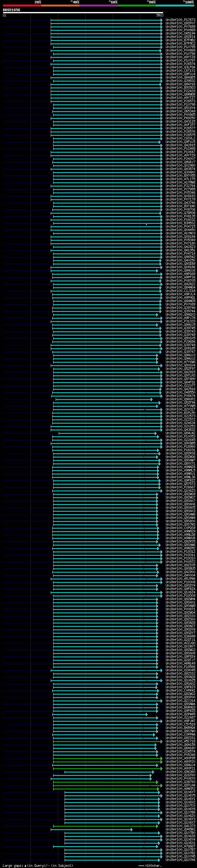Select the UniRef100_P16032 label

pyautogui.click(x=180, y=220)
